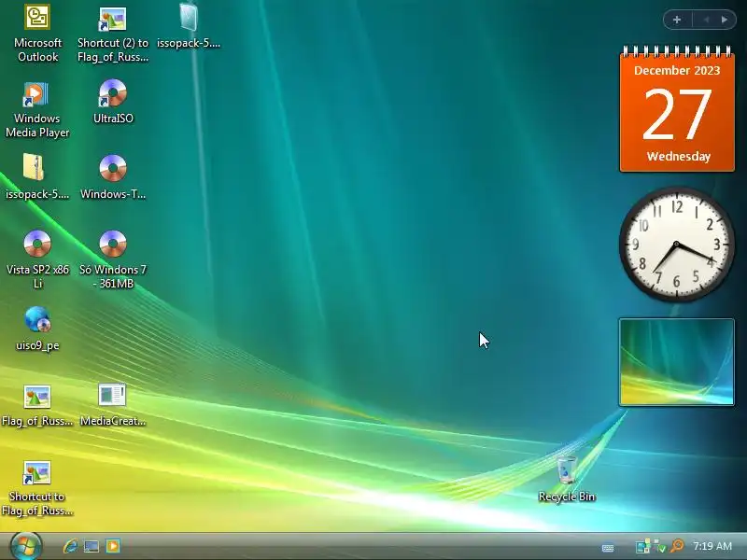Go to the next sidebar gadget page
This screenshot has height=560, width=747.
pos(725,20)
